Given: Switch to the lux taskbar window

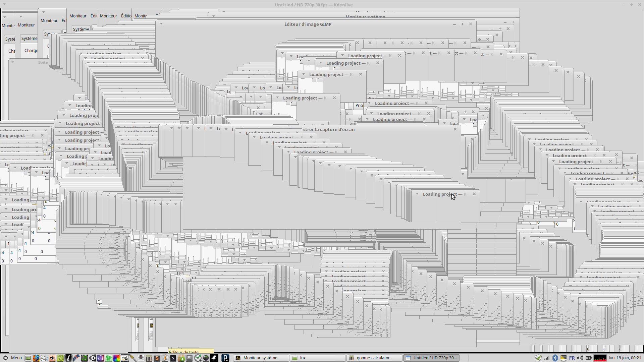Looking at the screenshot, I should pyautogui.click(x=317, y=358).
